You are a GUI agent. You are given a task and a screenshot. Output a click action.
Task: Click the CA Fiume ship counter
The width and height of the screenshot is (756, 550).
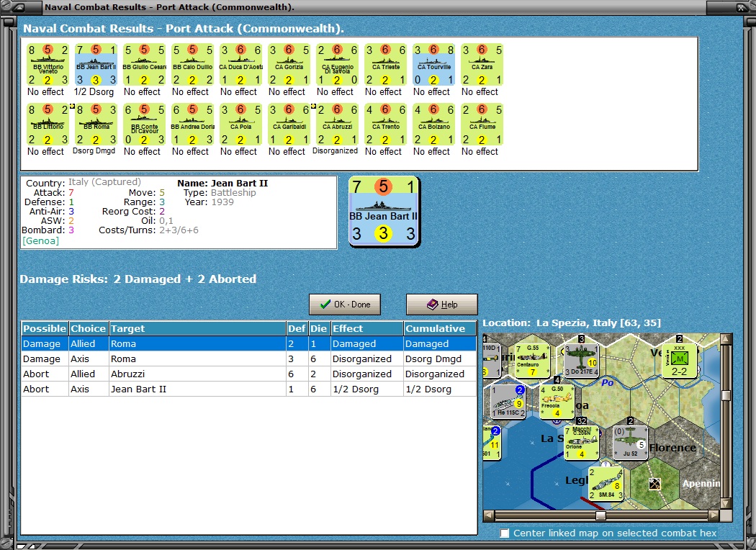point(482,125)
